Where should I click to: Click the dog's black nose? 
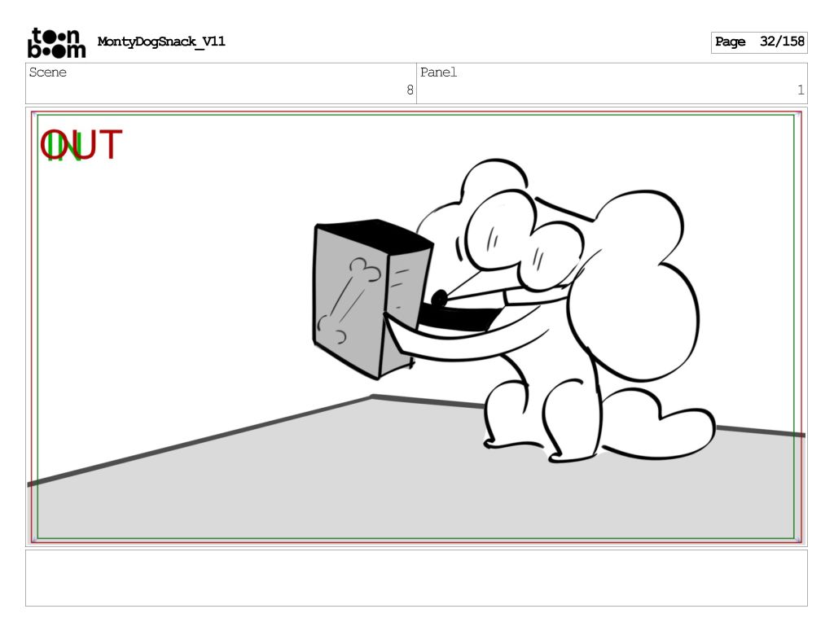[439, 299]
